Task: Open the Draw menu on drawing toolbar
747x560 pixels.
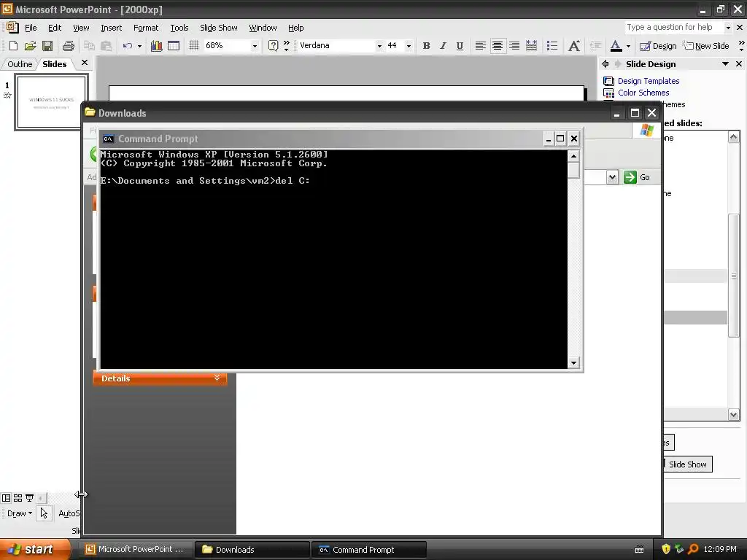Action: [19, 513]
